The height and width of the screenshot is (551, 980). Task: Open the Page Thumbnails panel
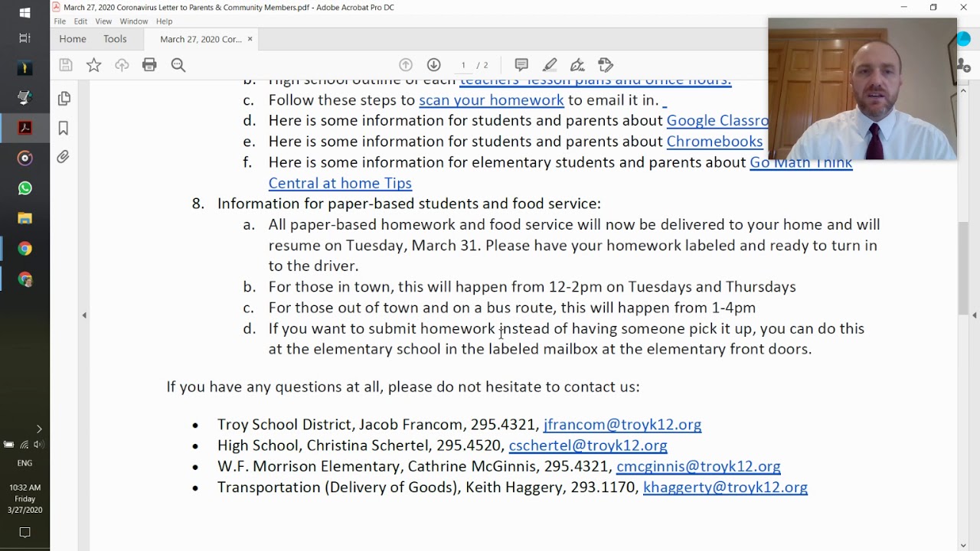pyautogui.click(x=64, y=99)
